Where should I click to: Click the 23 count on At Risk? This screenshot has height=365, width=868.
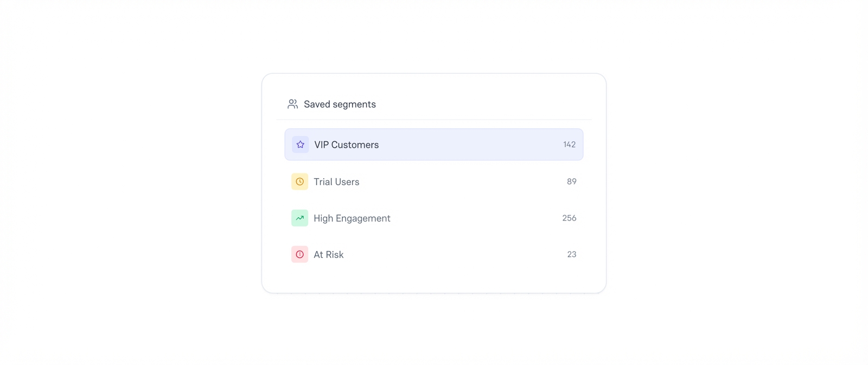tap(571, 254)
